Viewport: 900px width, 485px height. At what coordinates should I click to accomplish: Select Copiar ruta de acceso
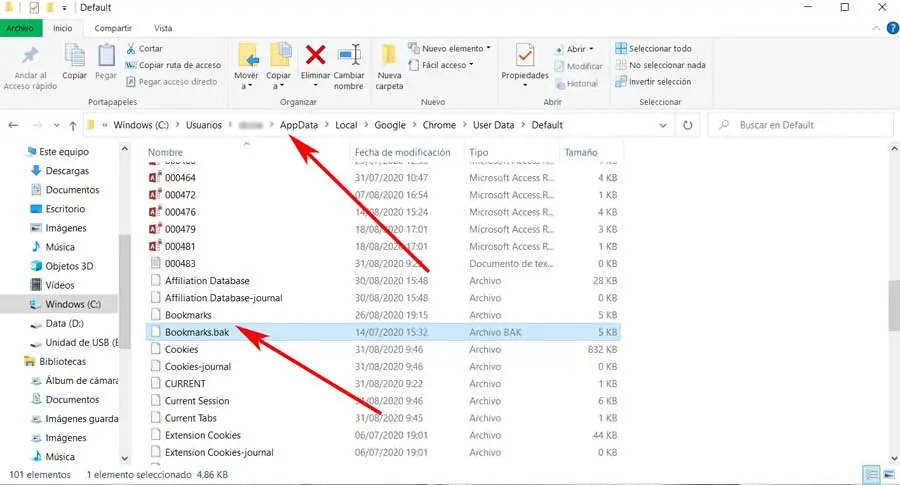pyautogui.click(x=173, y=65)
